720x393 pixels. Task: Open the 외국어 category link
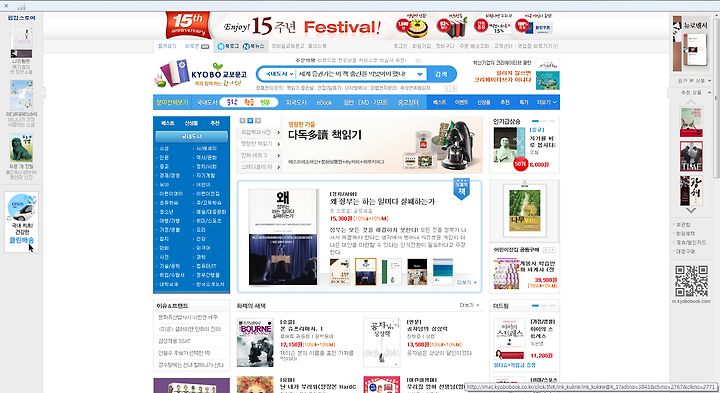click(x=203, y=248)
